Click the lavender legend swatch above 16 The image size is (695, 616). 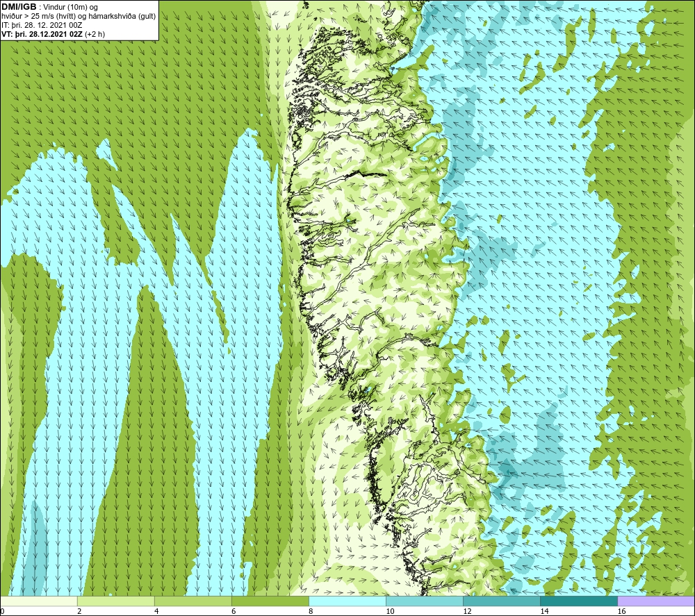click(655, 601)
